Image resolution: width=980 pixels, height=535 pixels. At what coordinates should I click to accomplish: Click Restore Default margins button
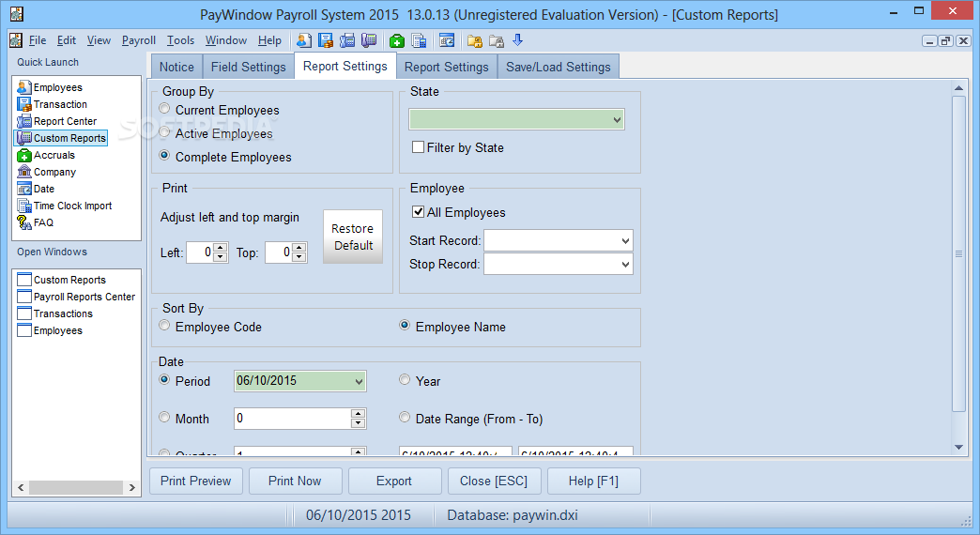[x=353, y=237]
